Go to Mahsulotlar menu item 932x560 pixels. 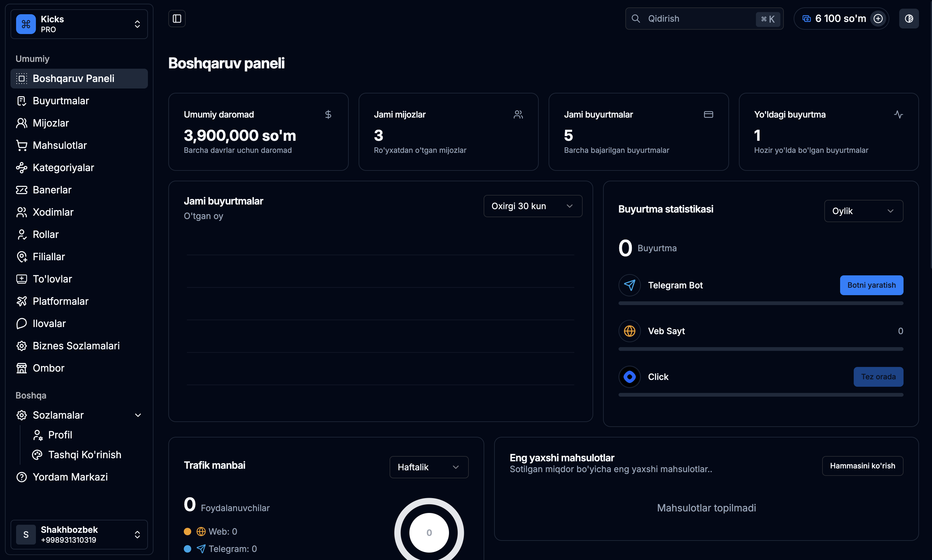click(60, 145)
